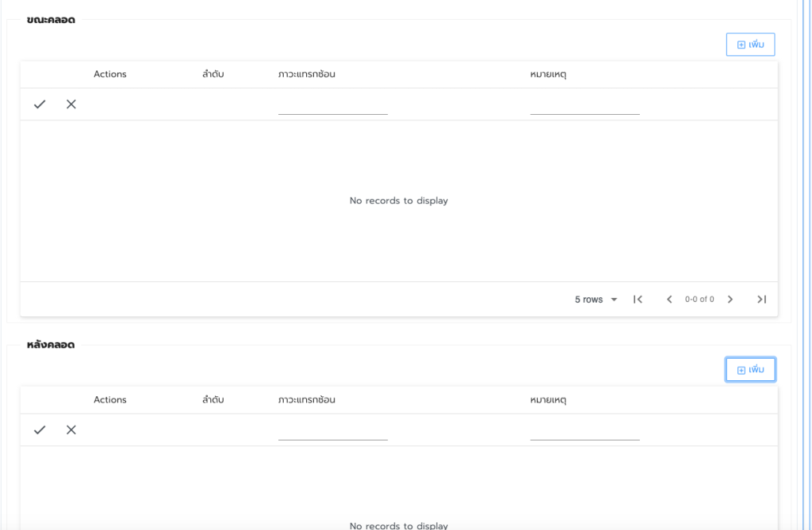Click เพิ่ม button in ขณะคลอด section

pyautogui.click(x=750, y=44)
